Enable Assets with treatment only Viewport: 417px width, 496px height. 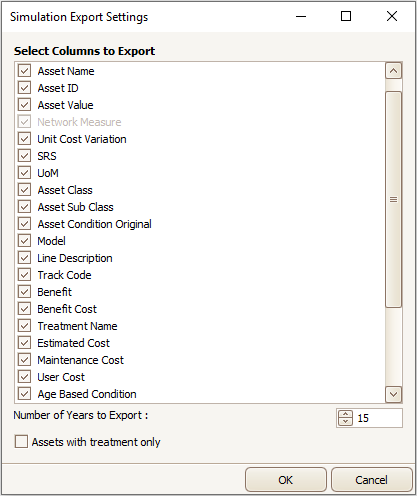21,442
